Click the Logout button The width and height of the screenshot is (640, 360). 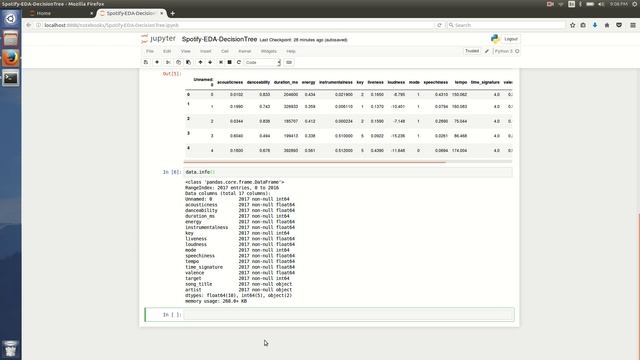[x=510, y=39]
